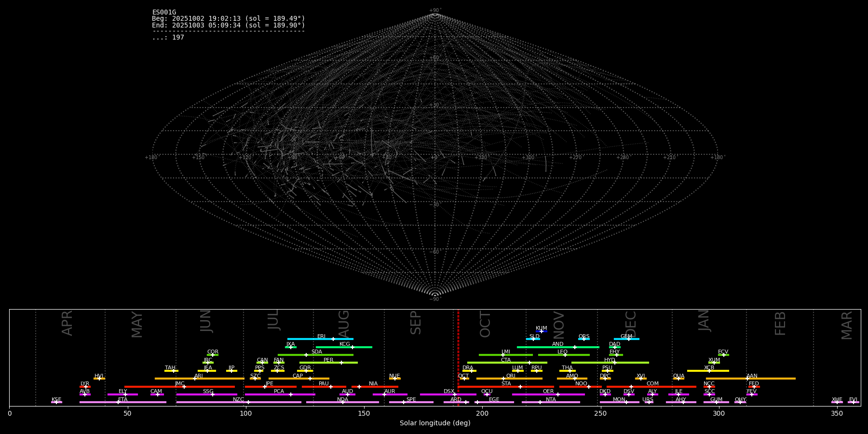The height and width of the screenshot is (434, 868).
Task: Select the ERI cyan shower bar
Action: (320, 339)
